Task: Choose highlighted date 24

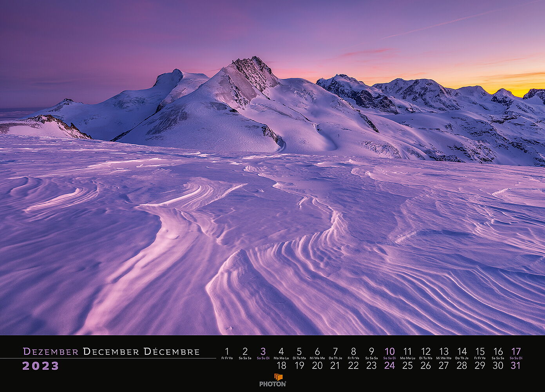Action: [x=389, y=365]
